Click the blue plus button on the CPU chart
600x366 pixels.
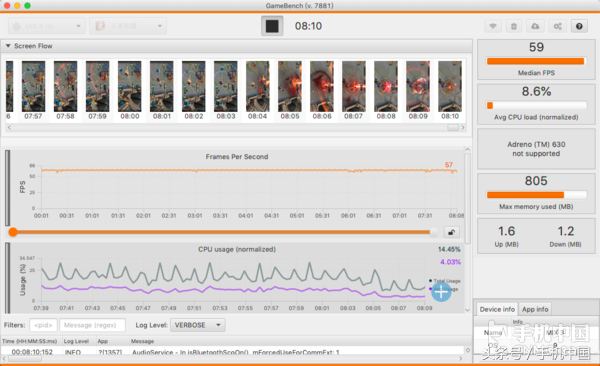coord(441,292)
